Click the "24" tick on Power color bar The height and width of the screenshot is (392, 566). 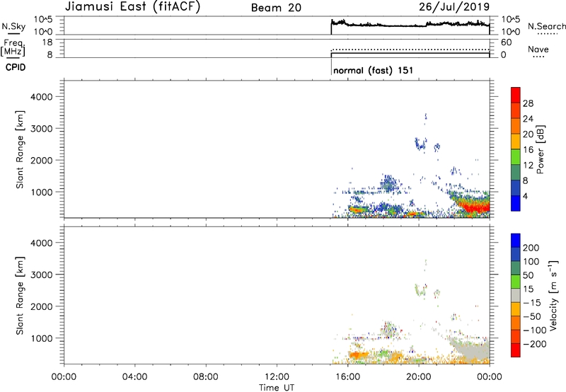coord(528,119)
